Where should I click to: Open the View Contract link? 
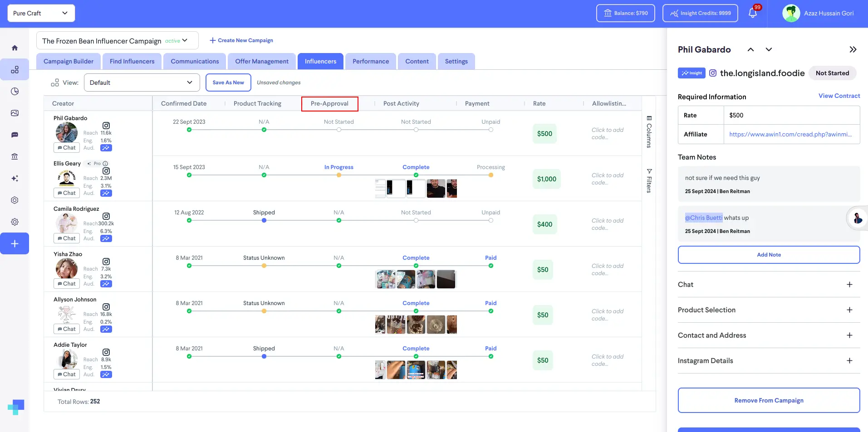click(x=839, y=96)
